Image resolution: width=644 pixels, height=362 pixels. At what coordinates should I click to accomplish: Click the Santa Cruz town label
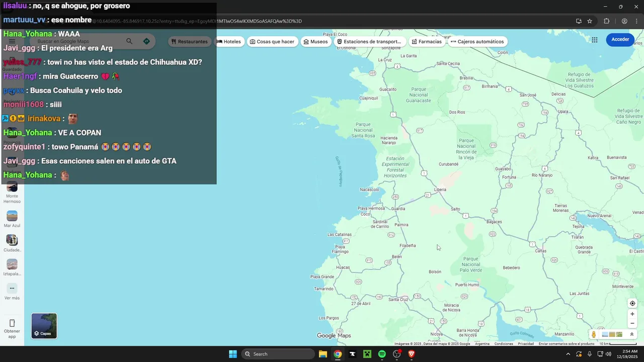(x=398, y=300)
